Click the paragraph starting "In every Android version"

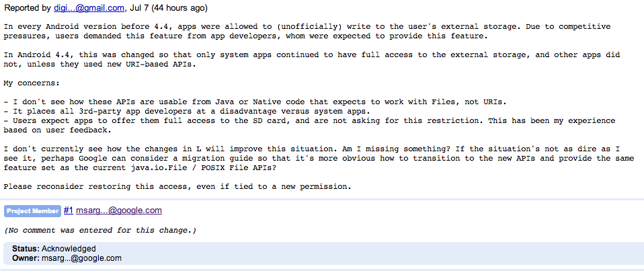click(307, 31)
